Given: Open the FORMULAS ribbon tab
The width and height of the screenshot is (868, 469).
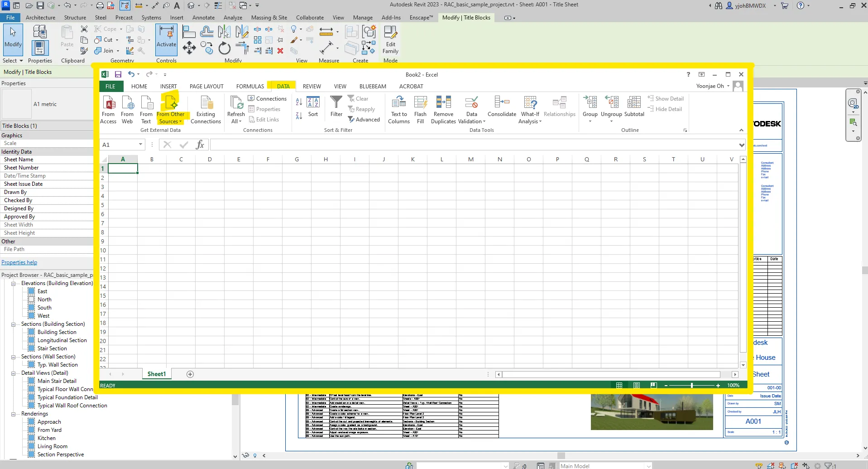Looking at the screenshot, I should point(250,86).
